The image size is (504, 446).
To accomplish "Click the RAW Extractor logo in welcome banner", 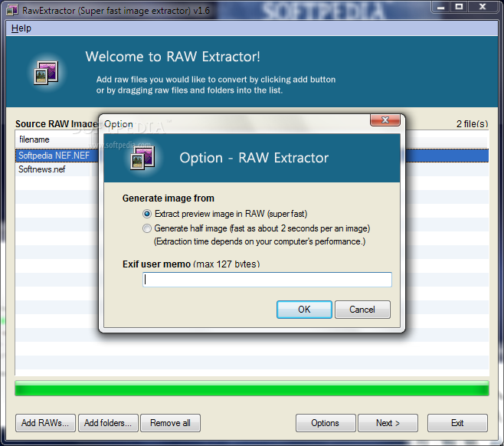I will [x=46, y=73].
